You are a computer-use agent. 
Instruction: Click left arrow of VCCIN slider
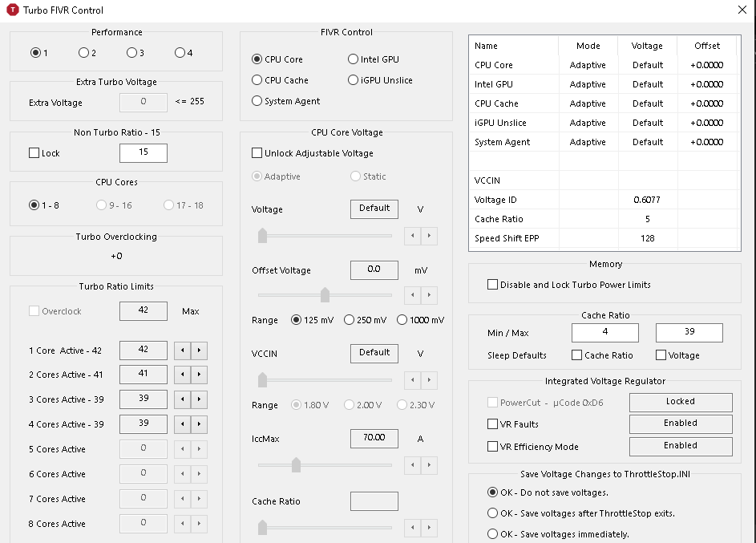(x=414, y=380)
